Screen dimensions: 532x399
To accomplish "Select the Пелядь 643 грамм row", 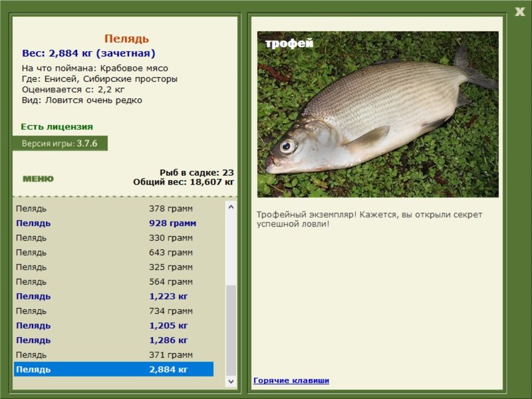I will [113, 253].
